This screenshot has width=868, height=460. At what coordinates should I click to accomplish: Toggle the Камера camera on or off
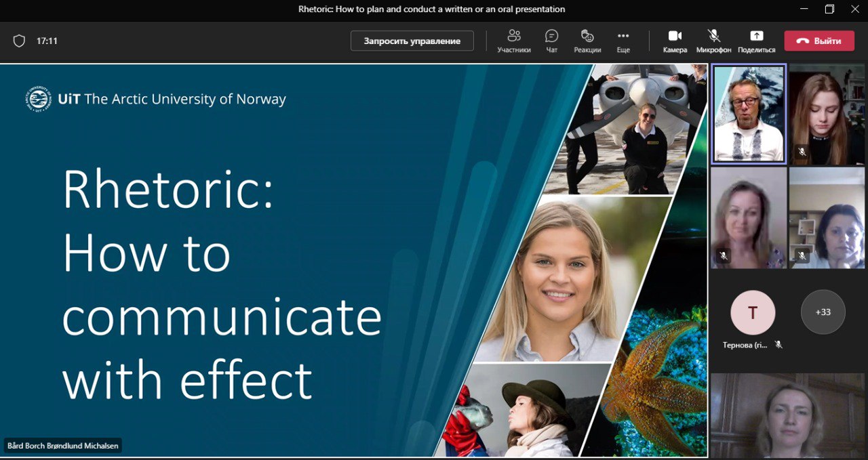tap(675, 40)
